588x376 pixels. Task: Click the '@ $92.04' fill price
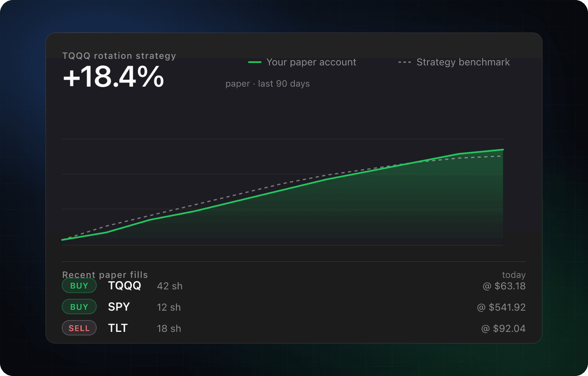point(503,329)
